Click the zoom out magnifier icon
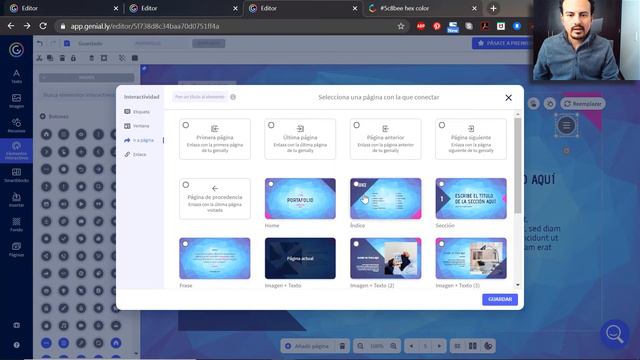This screenshot has width=640, height=360. tap(360, 346)
